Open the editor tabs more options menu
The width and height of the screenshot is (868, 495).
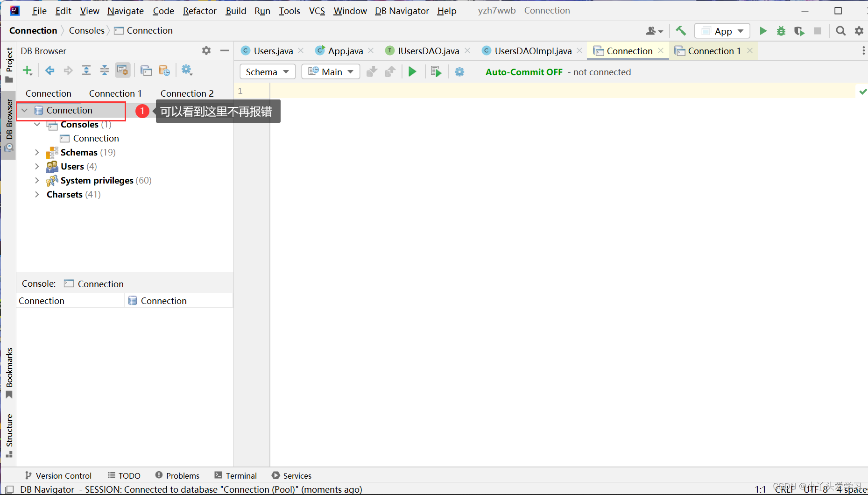tap(863, 50)
